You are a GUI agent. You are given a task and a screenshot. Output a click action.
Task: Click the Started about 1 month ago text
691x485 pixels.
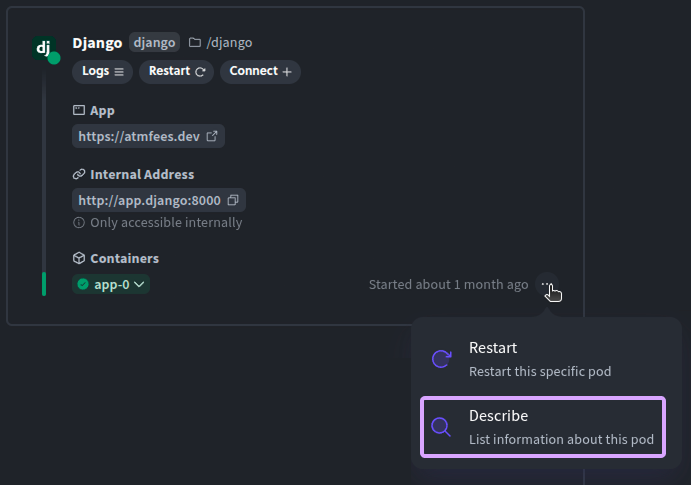coord(448,285)
